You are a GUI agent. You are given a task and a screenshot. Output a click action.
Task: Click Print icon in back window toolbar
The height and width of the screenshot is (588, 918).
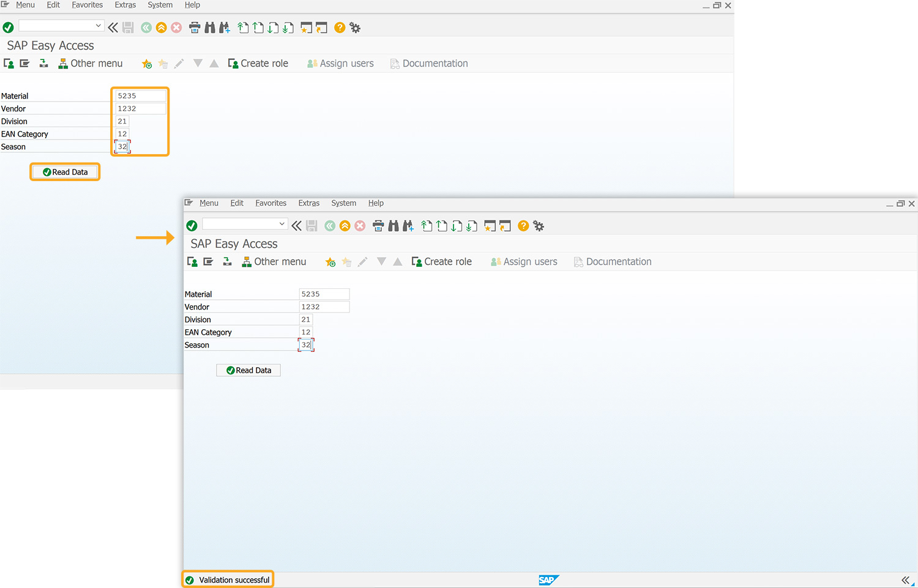click(x=195, y=28)
